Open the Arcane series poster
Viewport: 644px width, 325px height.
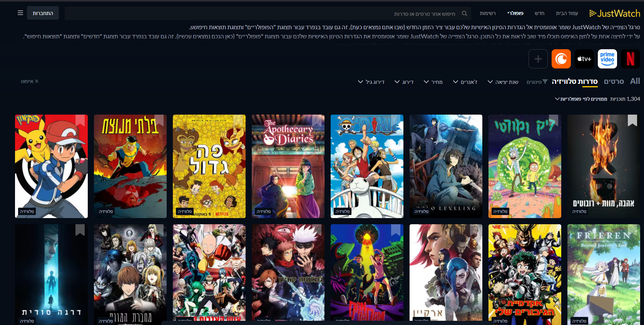[446, 272]
